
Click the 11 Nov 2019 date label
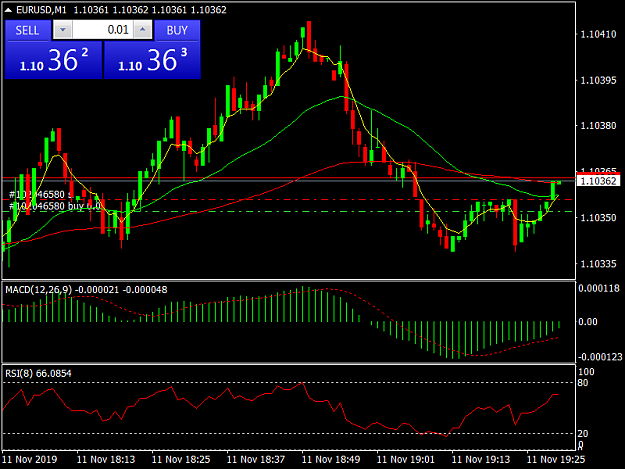coord(30,459)
